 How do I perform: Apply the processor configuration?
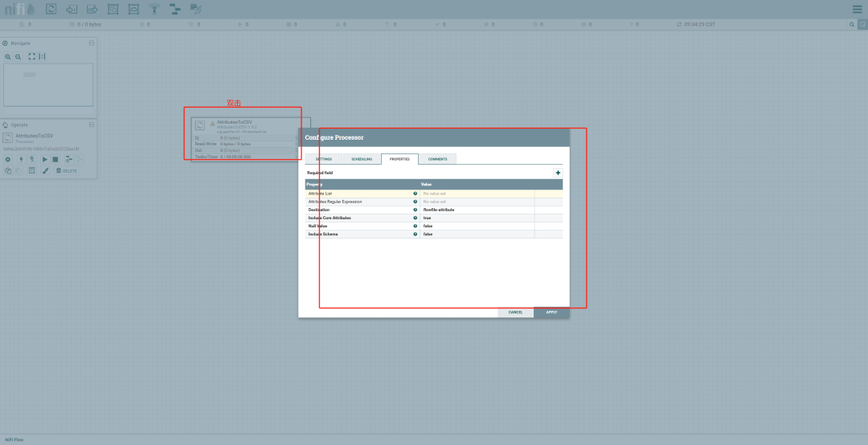[551, 312]
